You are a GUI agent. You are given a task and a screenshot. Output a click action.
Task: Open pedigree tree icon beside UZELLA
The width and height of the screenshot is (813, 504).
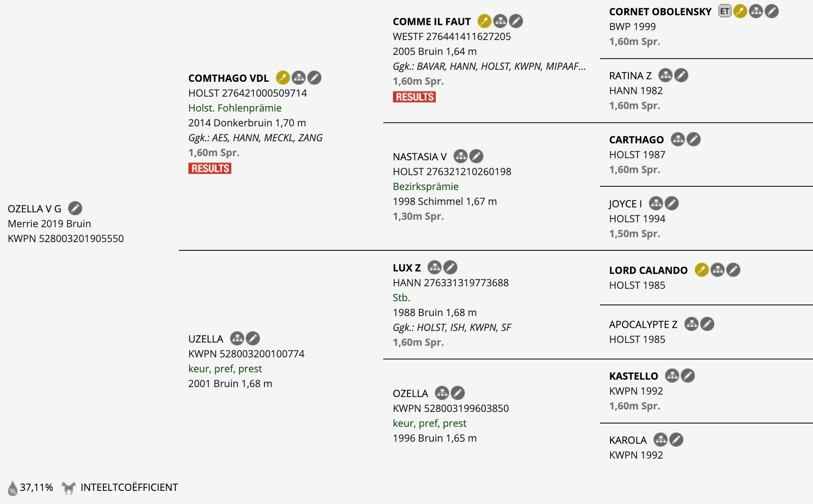coord(237,338)
